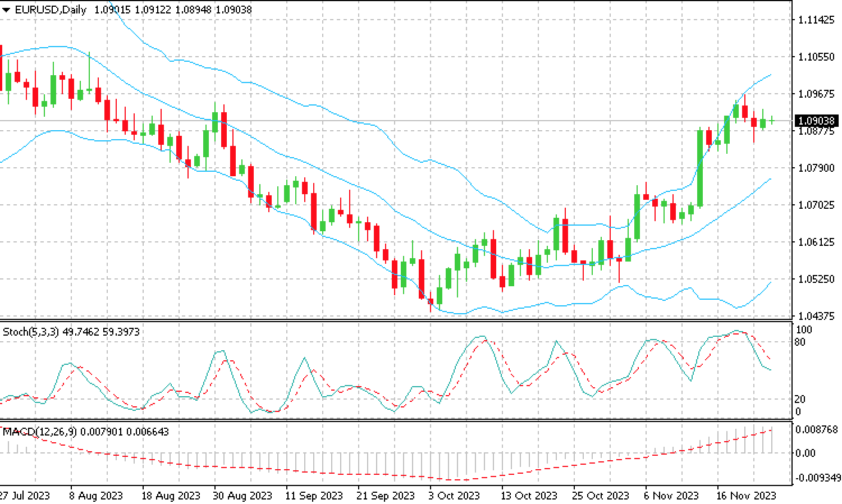
Task: Click the price axis value 1.06125
Action: click(x=816, y=242)
